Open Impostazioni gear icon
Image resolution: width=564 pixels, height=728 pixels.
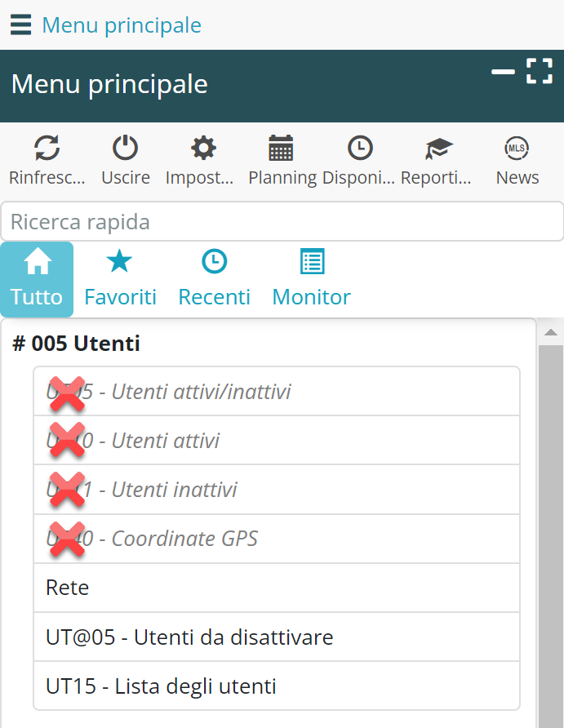202,149
